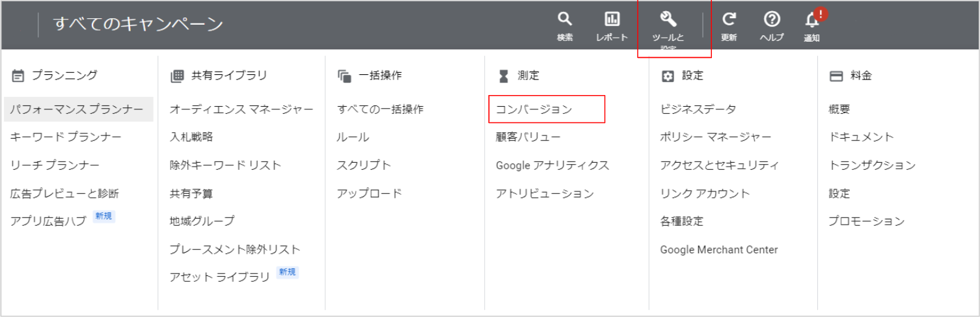This screenshot has width=980, height=317.
Task: Open Google アナリティクス link
Action: pos(552,165)
